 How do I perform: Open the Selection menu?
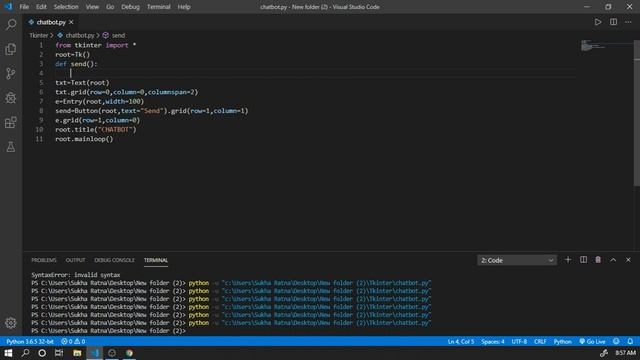tap(66, 7)
